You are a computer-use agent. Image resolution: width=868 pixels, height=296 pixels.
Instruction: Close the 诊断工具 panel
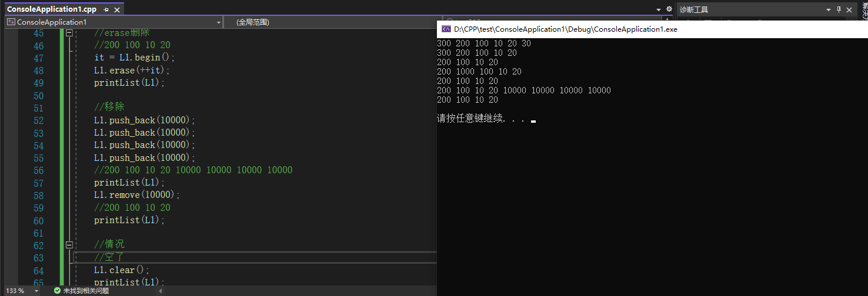pos(849,9)
